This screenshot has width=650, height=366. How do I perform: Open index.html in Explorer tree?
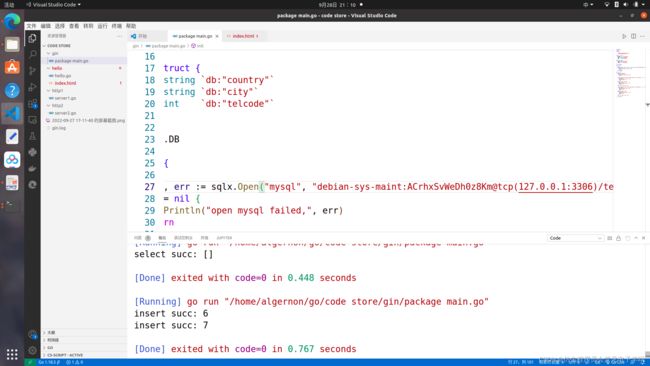pyautogui.click(x=84, y=83)
